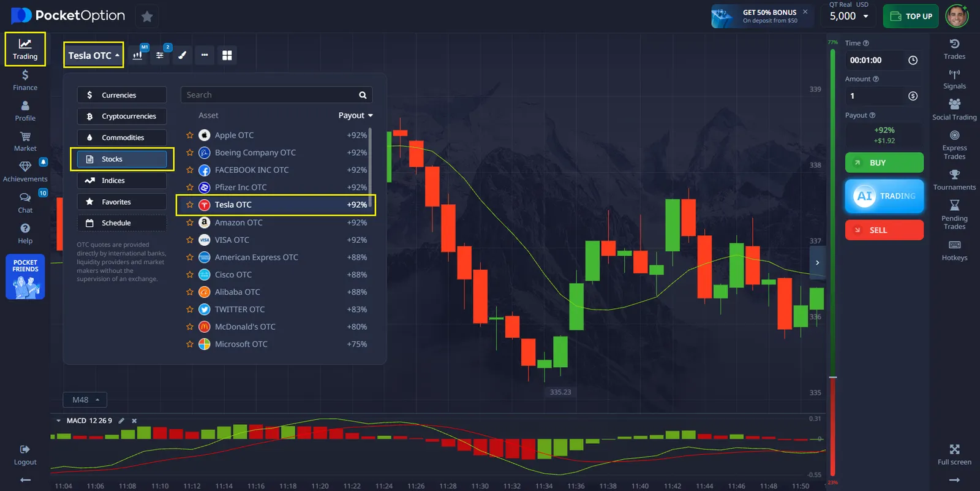Viewport: 980px width, 491px height.
Task: Select the Cryptocurrencies category tab
Action: [122, 116]
